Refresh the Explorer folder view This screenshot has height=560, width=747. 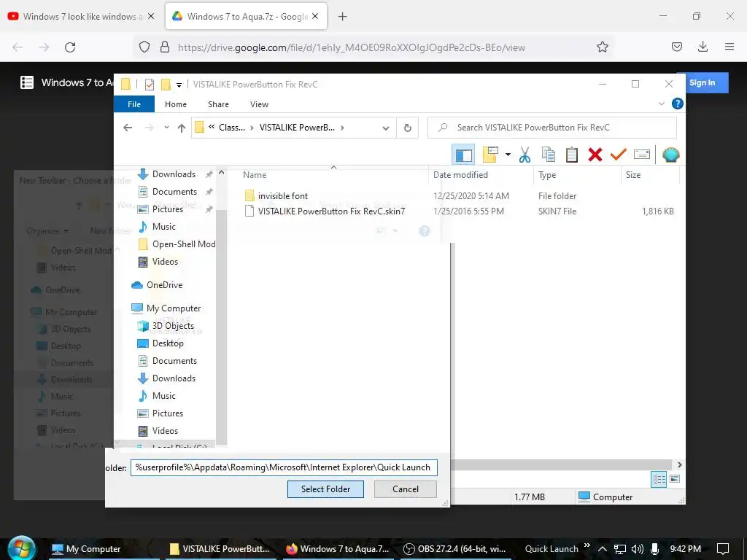coord(407,128)
